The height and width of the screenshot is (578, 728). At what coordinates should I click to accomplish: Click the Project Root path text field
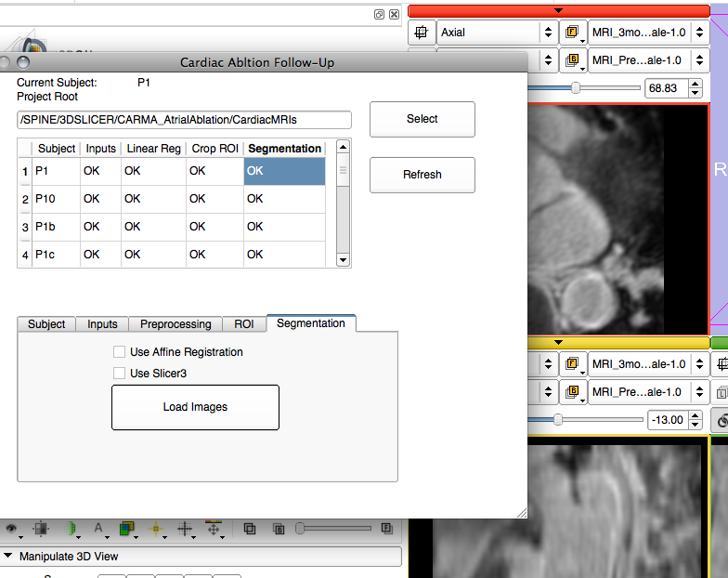(184, 120)
